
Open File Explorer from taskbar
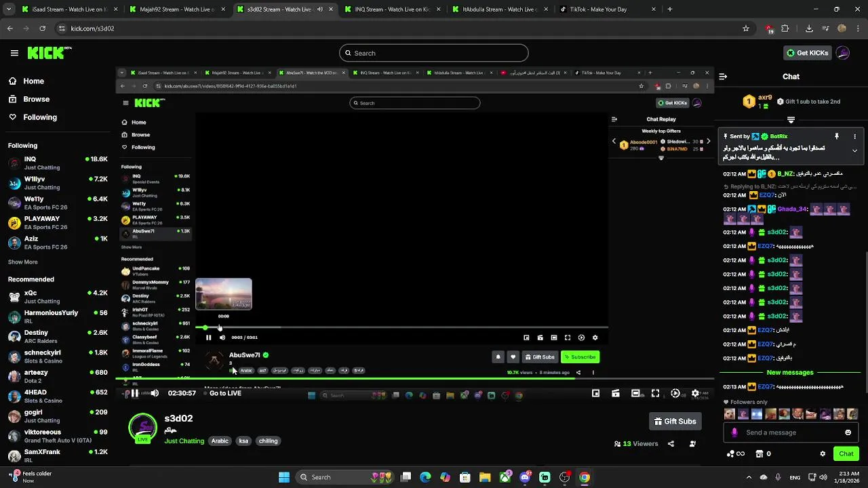point(485,477)
